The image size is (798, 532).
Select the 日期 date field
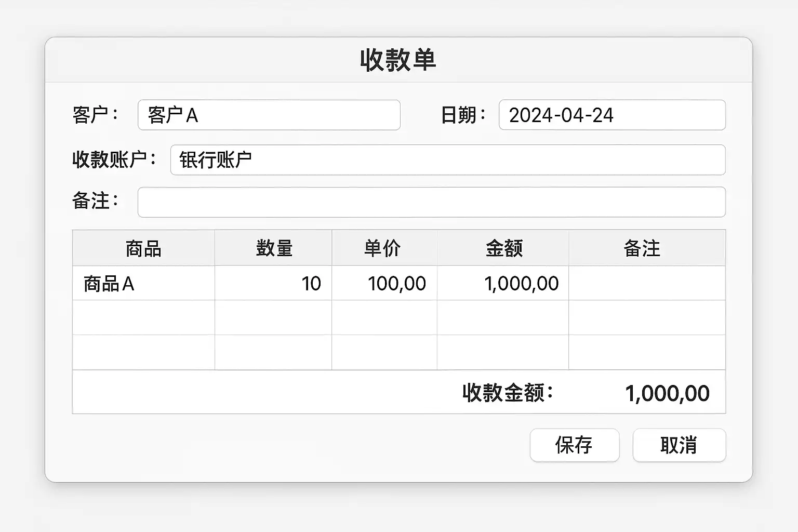(611, 115)
